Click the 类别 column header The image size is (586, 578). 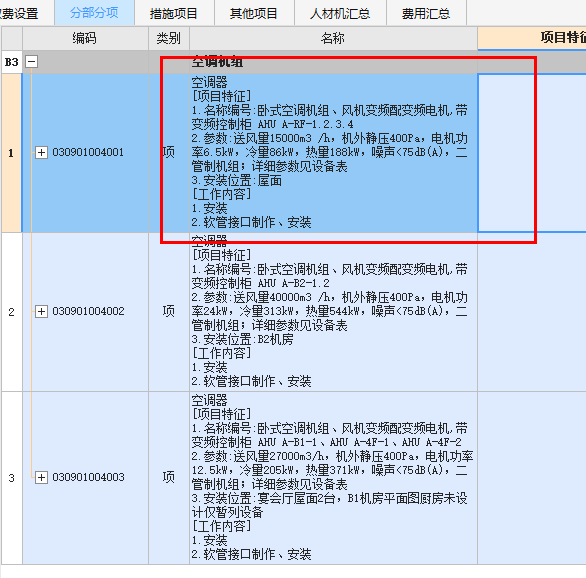pos(169,38)
